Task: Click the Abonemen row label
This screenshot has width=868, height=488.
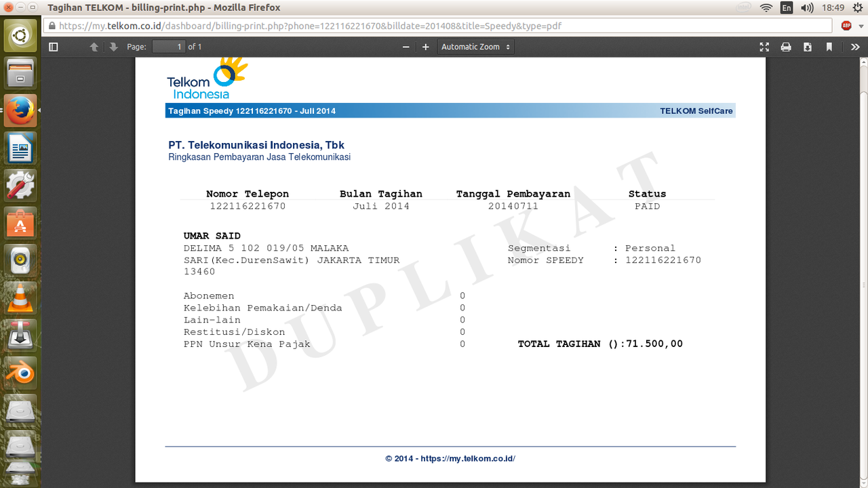Action: [x=209, y=296]
